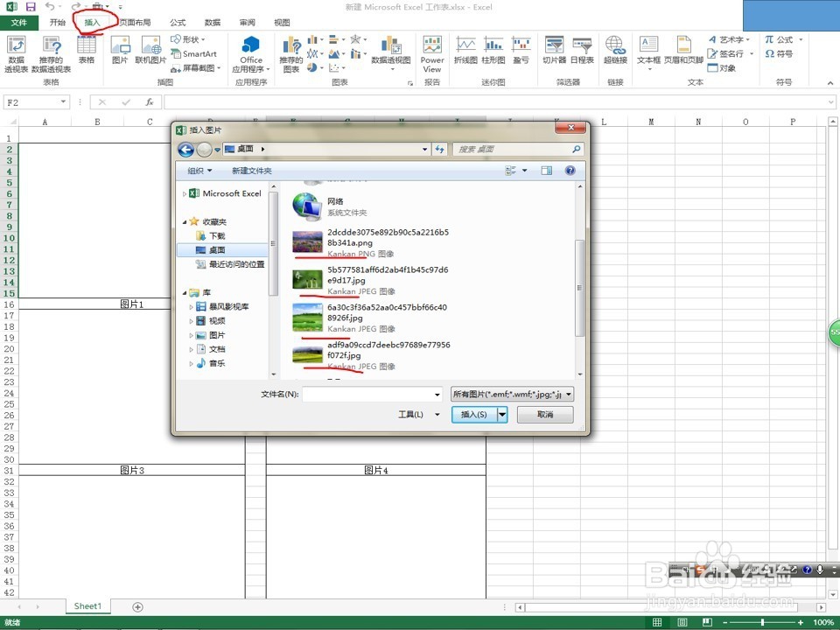This screenshot has width=840, height=630.
Task: Switch to Normal view in status bar
Action: [x=657, y=622]
